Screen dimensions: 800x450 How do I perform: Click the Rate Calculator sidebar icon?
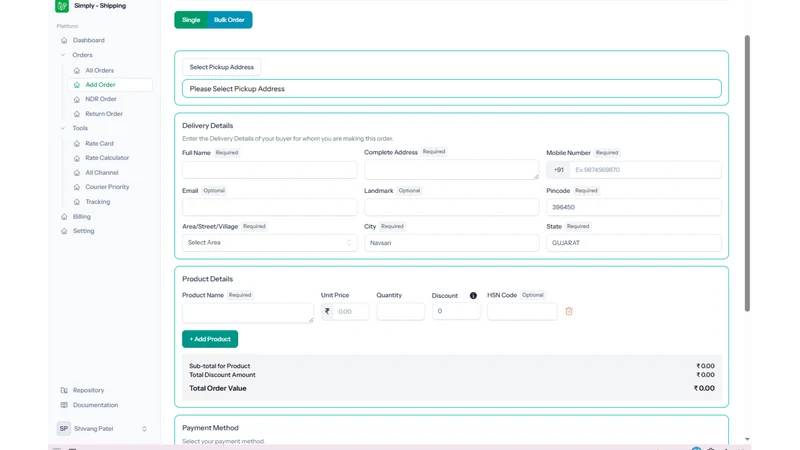(x=77, y=158)
